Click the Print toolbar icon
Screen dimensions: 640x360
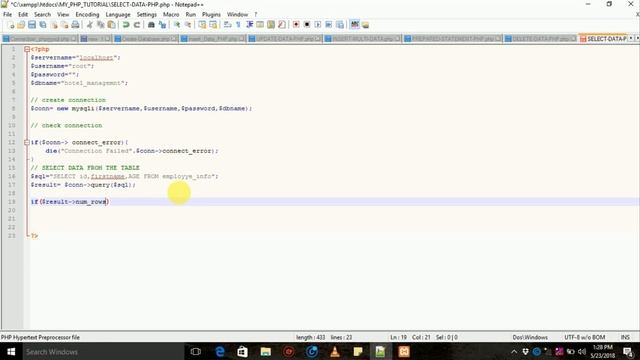tap(76, 25)
